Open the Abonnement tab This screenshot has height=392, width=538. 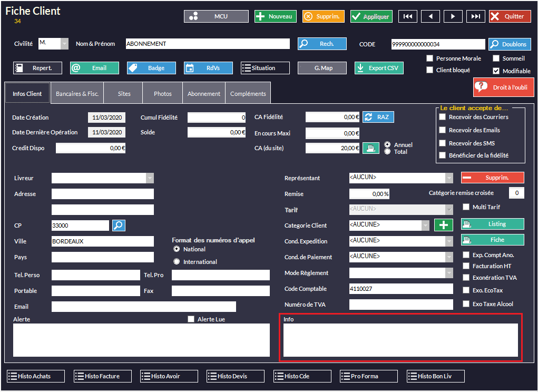(204, 94)
